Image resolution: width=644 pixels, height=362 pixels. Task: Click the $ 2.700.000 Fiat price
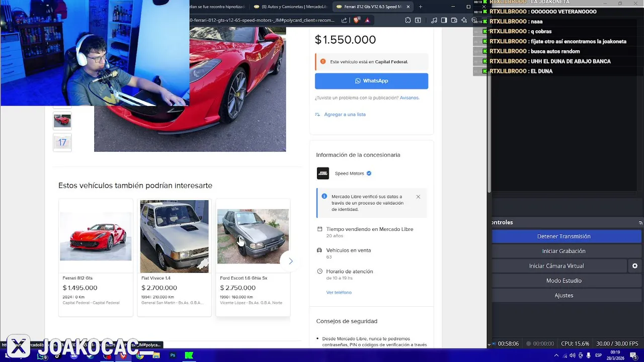point(159,288)
